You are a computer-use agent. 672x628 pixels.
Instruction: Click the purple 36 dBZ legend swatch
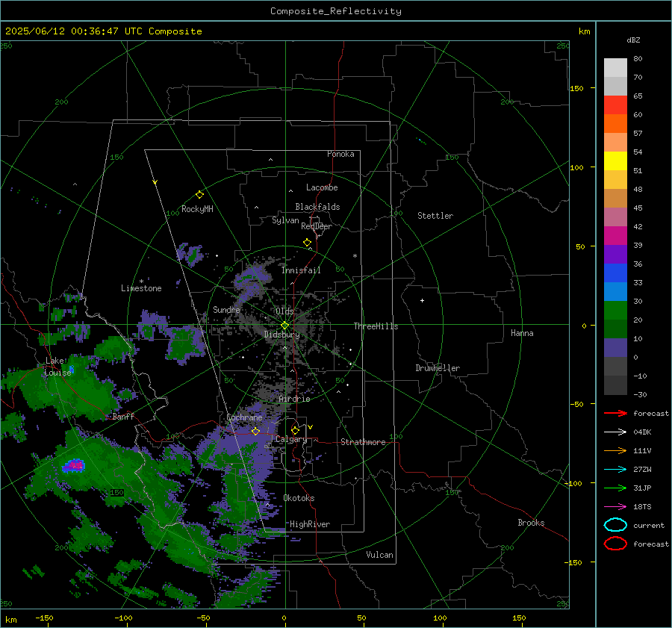[615, 254]
